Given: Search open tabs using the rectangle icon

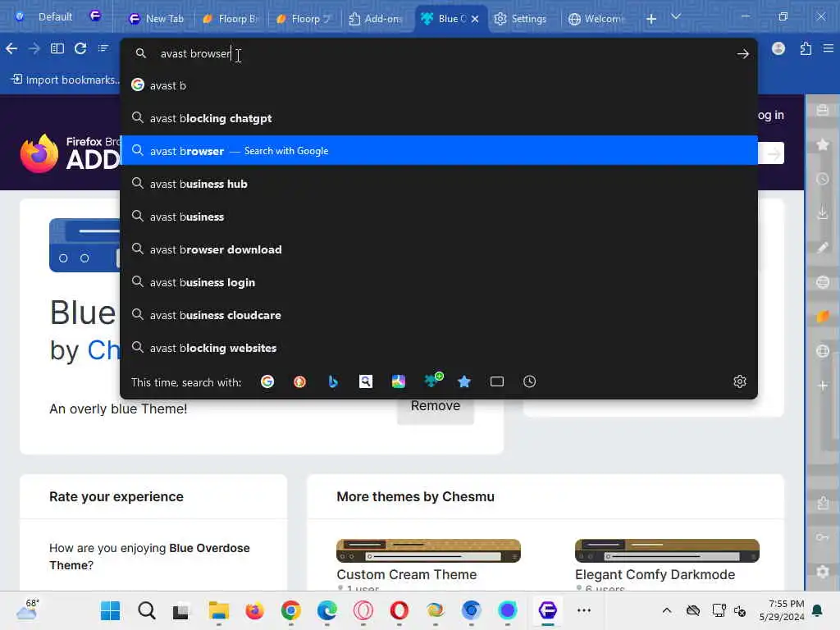Looking at the screenshot, I should pyautogui.click(x=497, y=381).
